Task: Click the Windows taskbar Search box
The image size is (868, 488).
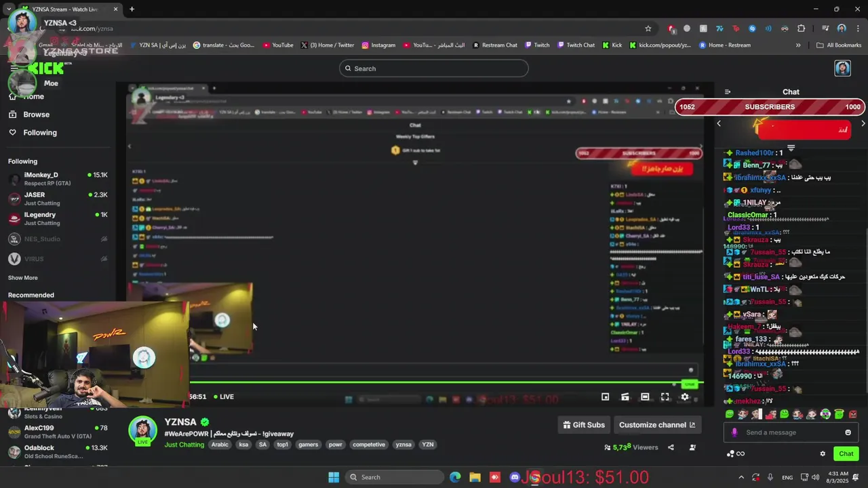Action: pos(393,477)
